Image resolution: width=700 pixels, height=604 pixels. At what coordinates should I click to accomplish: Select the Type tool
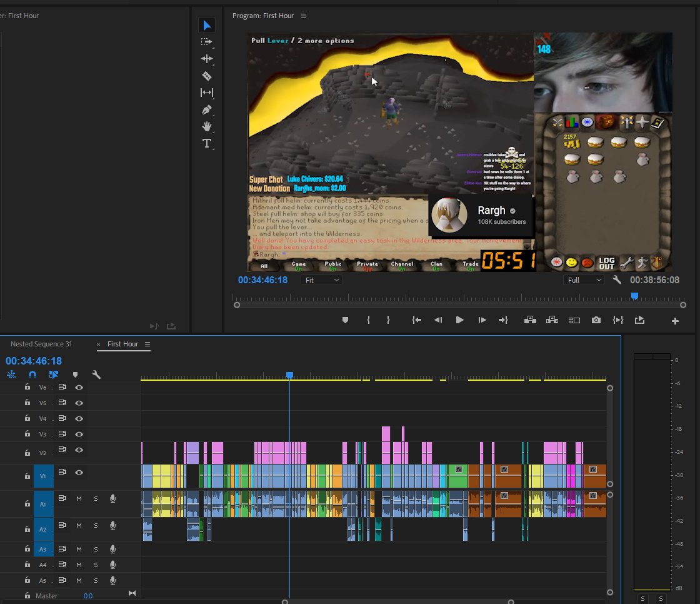[x=206, y=143]
